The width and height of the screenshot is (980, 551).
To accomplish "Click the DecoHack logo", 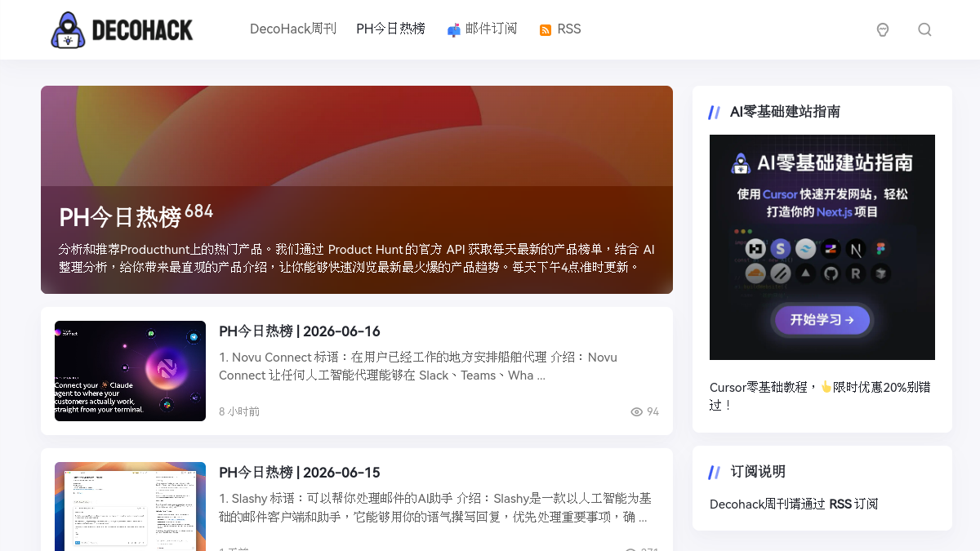I will (122, 29).
